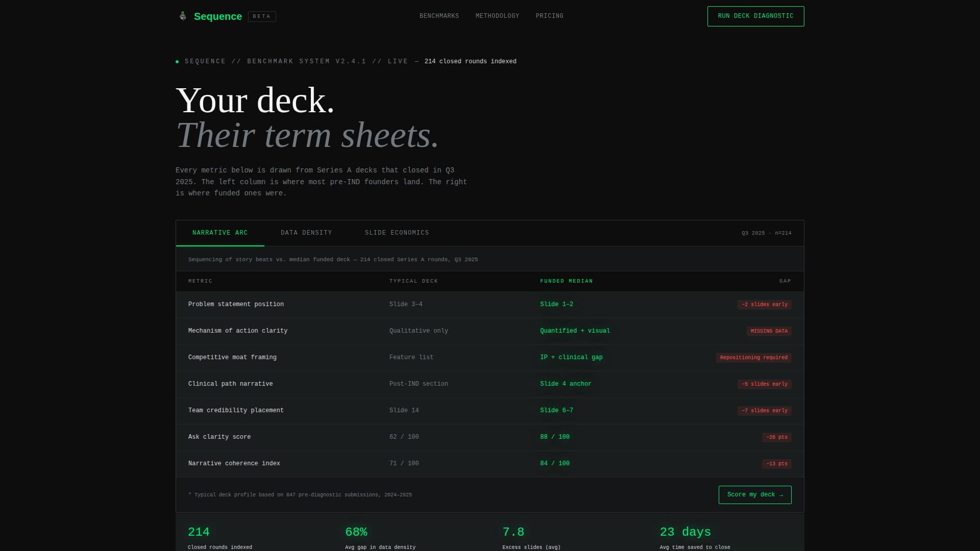
Task: Click the Competitive moat framing label
Action: (x=232, y=358)
